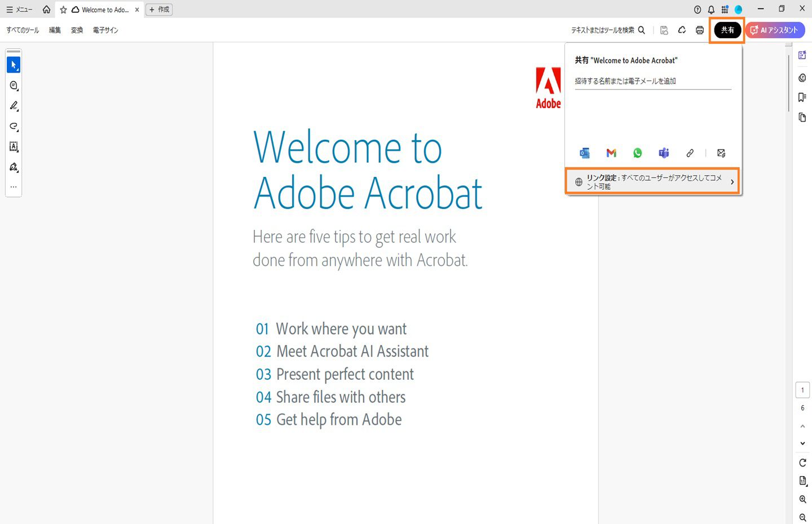Open the help question mark icon
This screenshot has width=812, height=524.
[x=698, y=10]
